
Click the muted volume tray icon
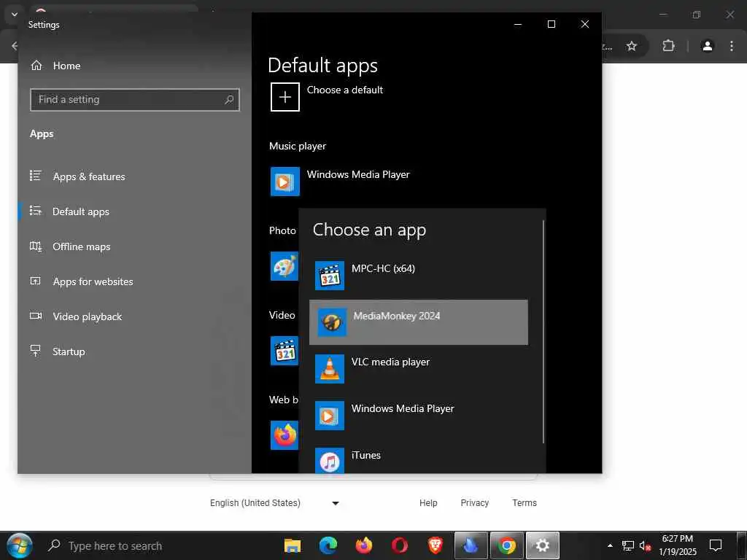pos(645,546)
